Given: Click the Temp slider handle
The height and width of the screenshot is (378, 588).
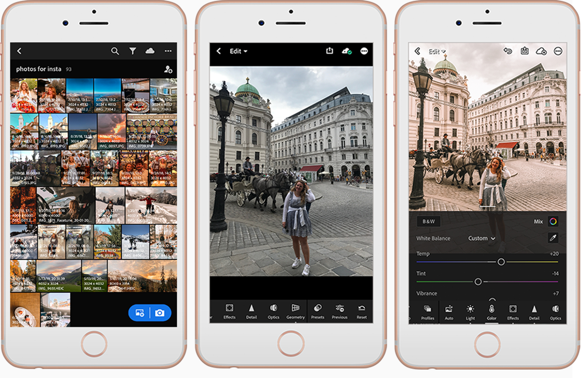Looking at the screenshot, I should coord(501,262).
